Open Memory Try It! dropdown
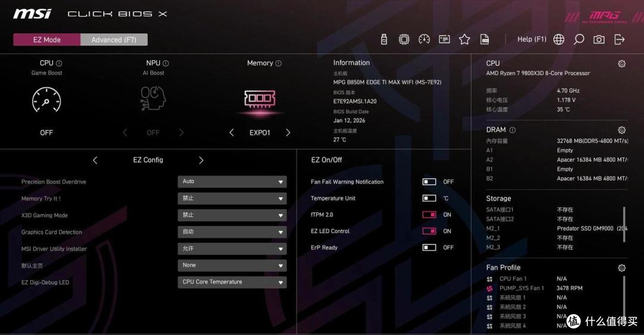This screenshot has height=335, width=644. [x=232, y=198]
